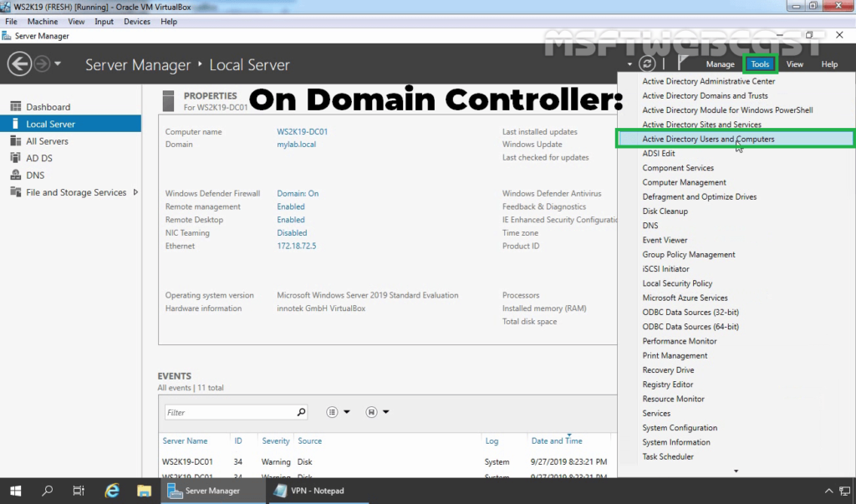Sort events by Date and Time column
Image resolution: width=856 pixels, height=504 pixels.
tap(557, 440)
